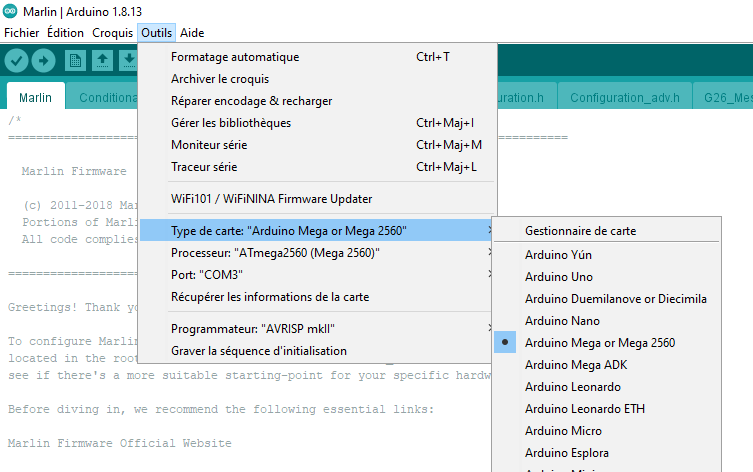753x472 pixels.
Task: Switch to the Marlin tab
Action: 36,97
